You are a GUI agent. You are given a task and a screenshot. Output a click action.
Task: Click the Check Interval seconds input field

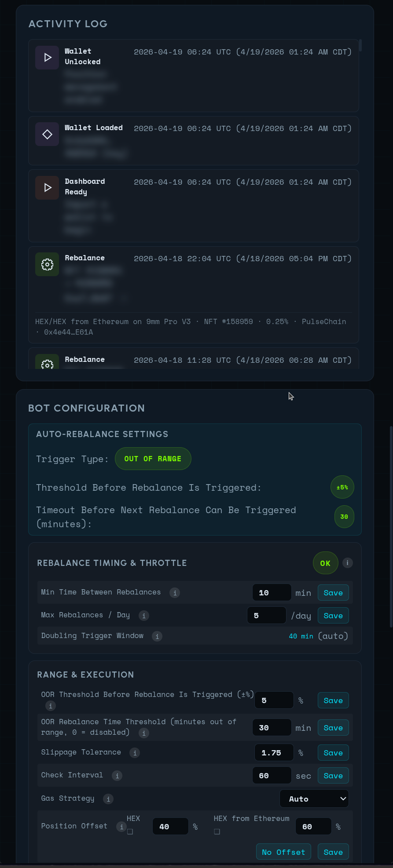click(272, 776)
